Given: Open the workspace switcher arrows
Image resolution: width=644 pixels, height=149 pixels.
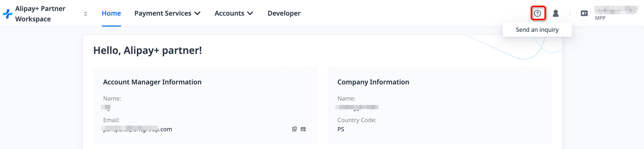Looking at the screenshot, I should [85, 14].
